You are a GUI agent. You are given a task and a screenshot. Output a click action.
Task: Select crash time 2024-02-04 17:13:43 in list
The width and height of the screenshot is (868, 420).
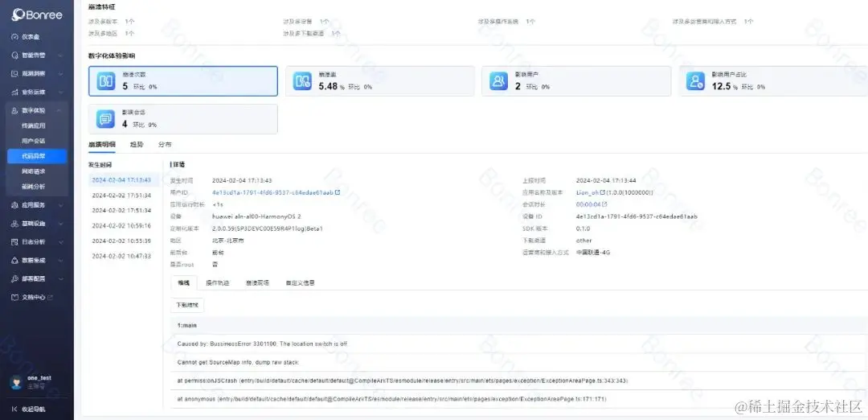point(122,180)
